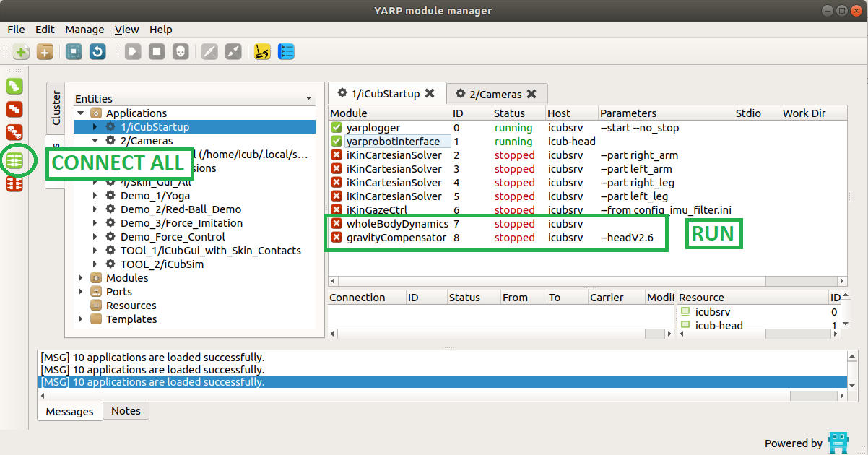The image size is (868, 455).
Task: Click the Import folder toolbar icon
Action: click(45, 52)
